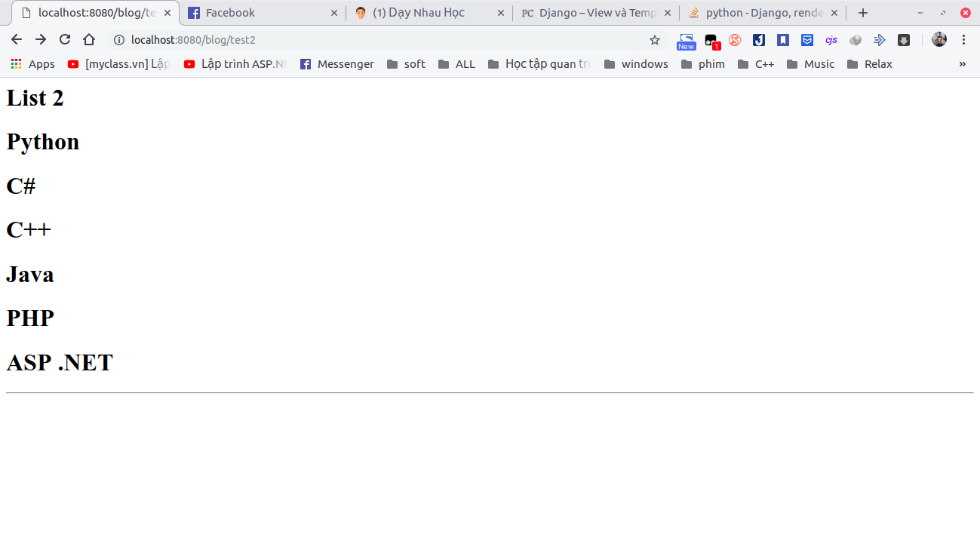Open the Messenger bookmark

(x=336, y=64)
